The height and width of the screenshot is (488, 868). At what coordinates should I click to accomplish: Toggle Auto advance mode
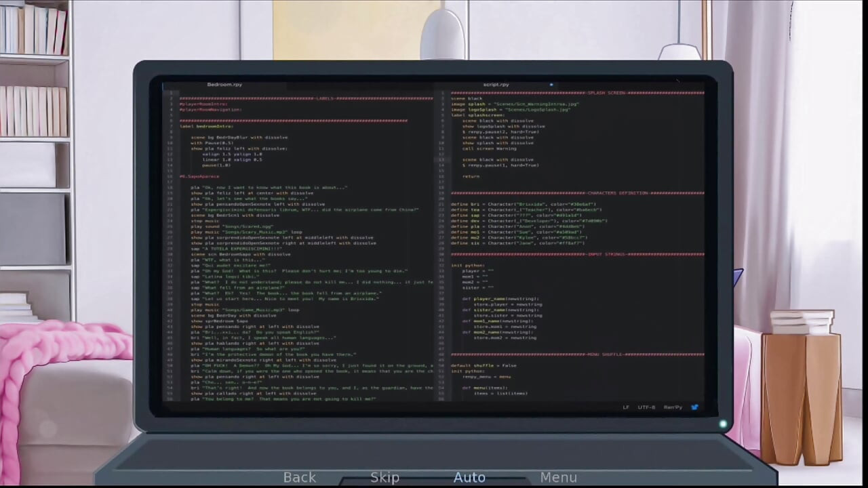[x=469, y=477]
